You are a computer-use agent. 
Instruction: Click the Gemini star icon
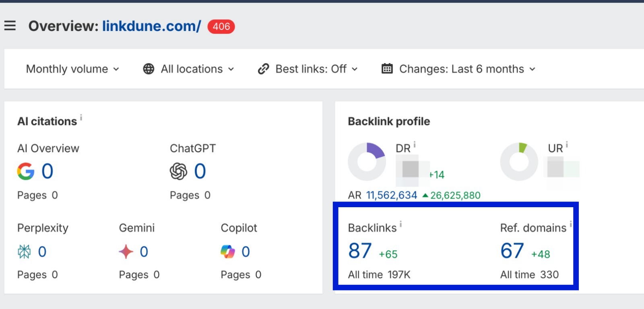point(126,252)
